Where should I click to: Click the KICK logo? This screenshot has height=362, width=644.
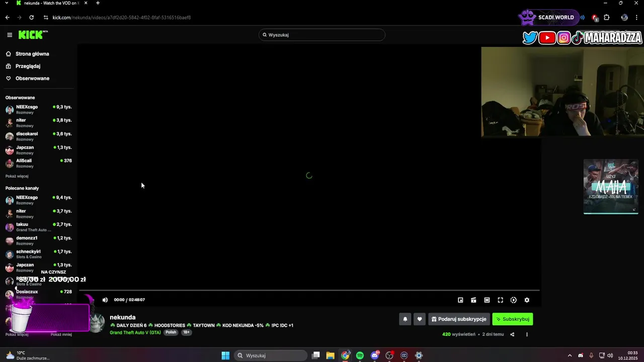[x=33, y=35]
